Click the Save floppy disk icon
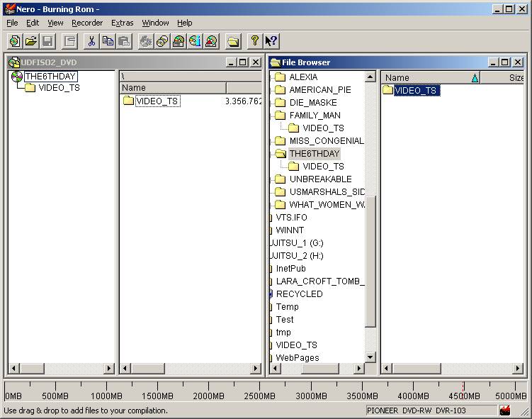The height and width of the screenshot is (419, 532). coord(47,41)
